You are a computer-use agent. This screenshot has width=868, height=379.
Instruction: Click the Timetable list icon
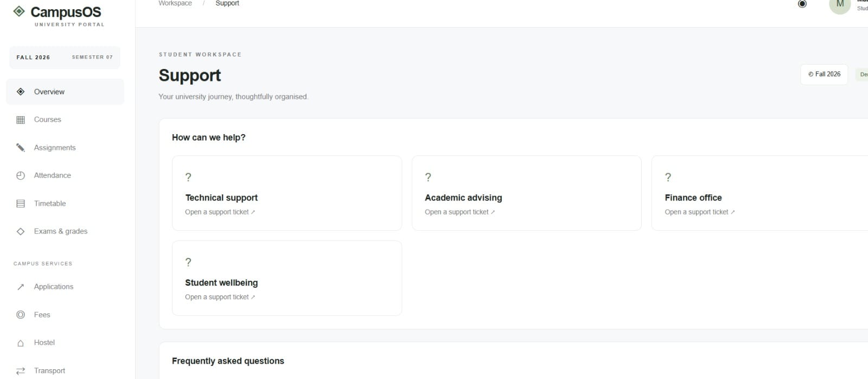tap(21, 204)
